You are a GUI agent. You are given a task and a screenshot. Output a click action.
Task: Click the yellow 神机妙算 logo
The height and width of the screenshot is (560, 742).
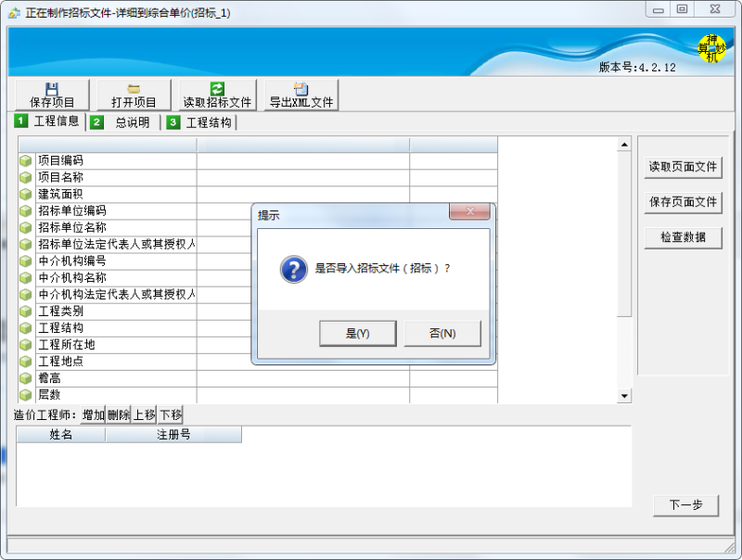[x=710, y=49]
